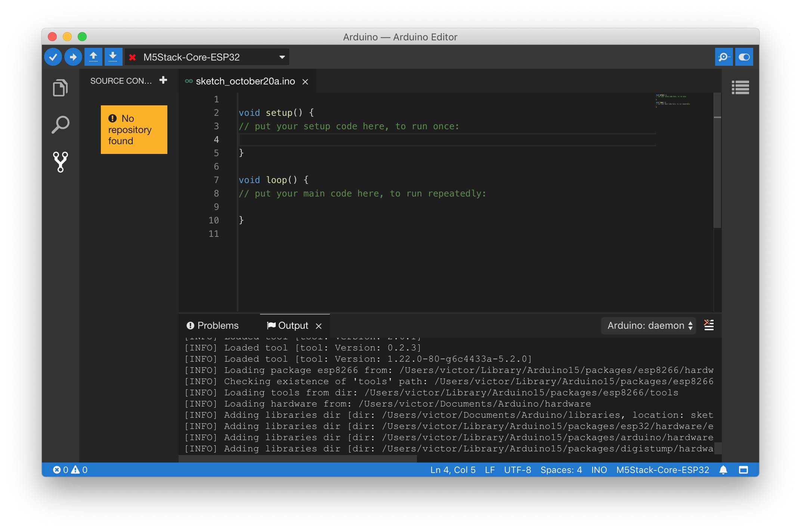Toggle the bottom panel icon in status bar
Viewport: 801px width, 532px height.
(743, 470)
